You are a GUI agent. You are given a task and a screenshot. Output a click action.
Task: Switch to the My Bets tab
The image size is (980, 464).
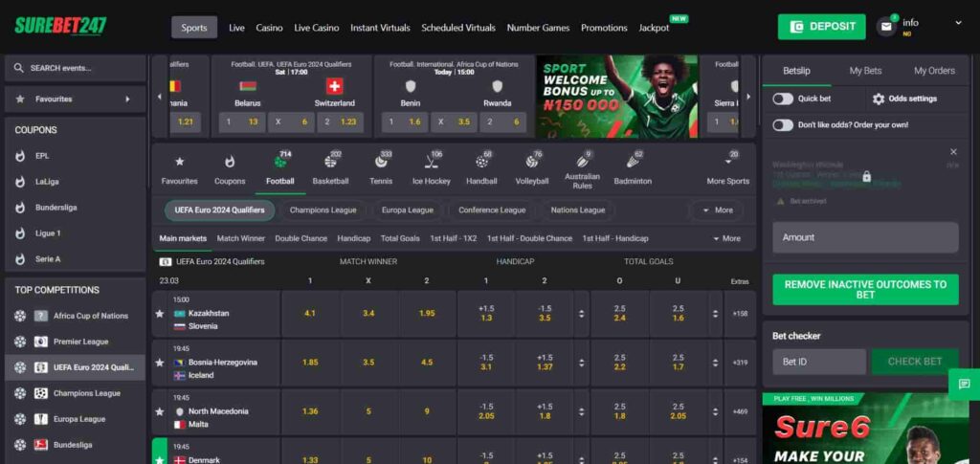coord(865,71)
